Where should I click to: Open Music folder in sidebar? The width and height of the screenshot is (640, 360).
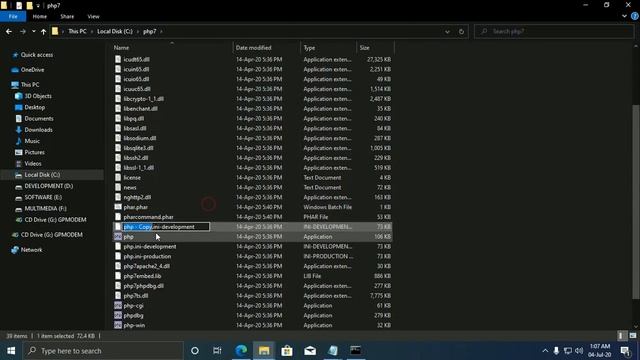[32, 141]
